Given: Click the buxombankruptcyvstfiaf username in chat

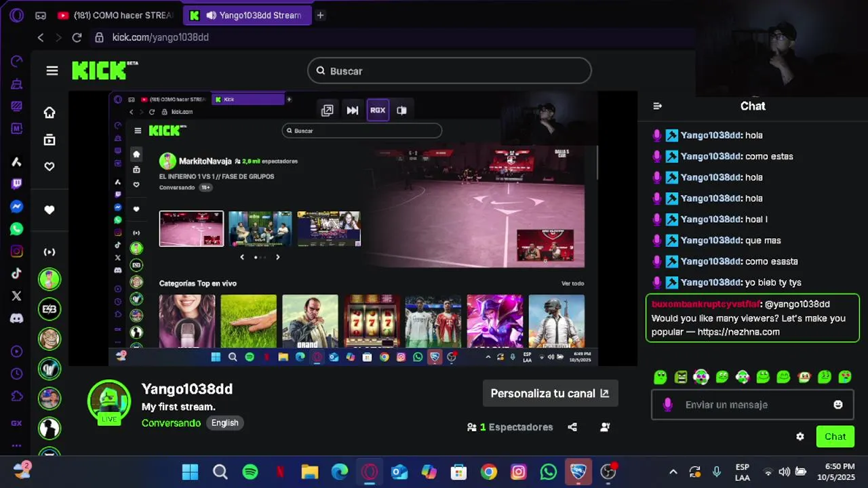Looking at the screenshot, I should (x=707, y=304).
